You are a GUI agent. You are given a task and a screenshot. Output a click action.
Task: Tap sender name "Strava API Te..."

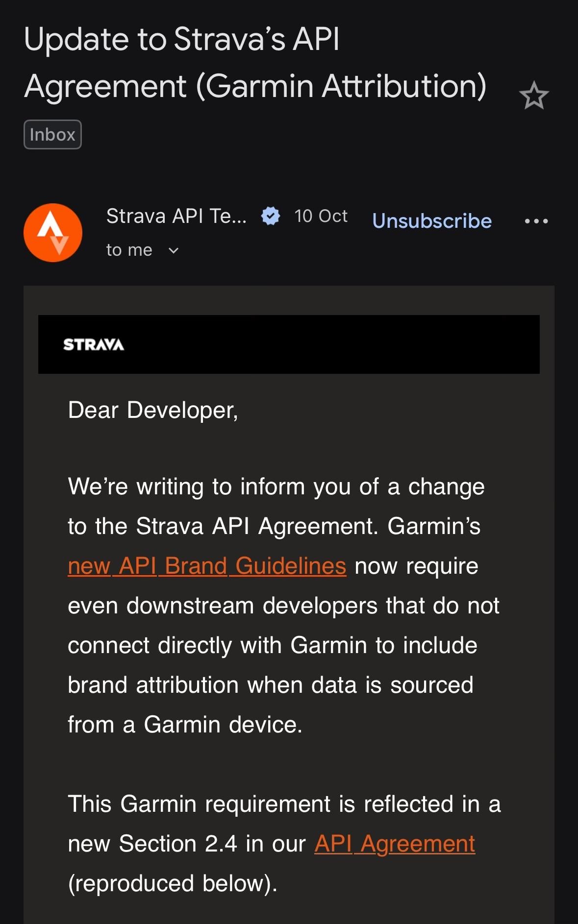click(x=176, y=216)
